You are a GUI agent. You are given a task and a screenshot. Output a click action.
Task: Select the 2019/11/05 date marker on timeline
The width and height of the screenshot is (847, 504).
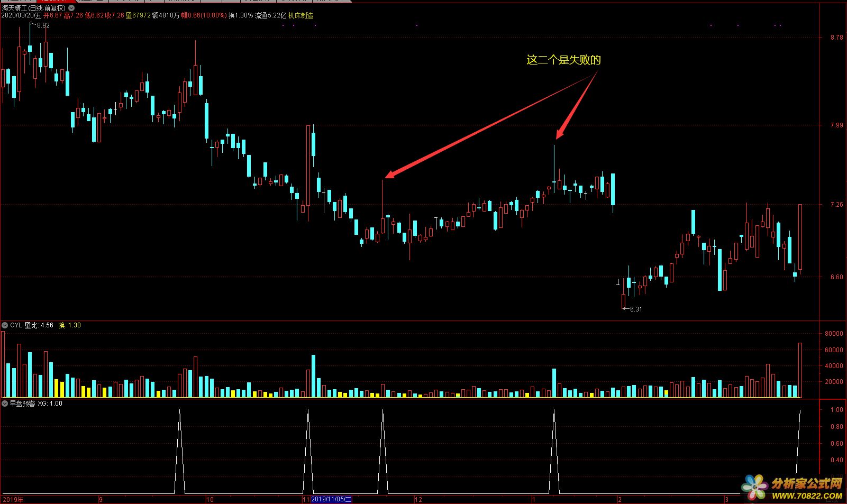[331, 499]
